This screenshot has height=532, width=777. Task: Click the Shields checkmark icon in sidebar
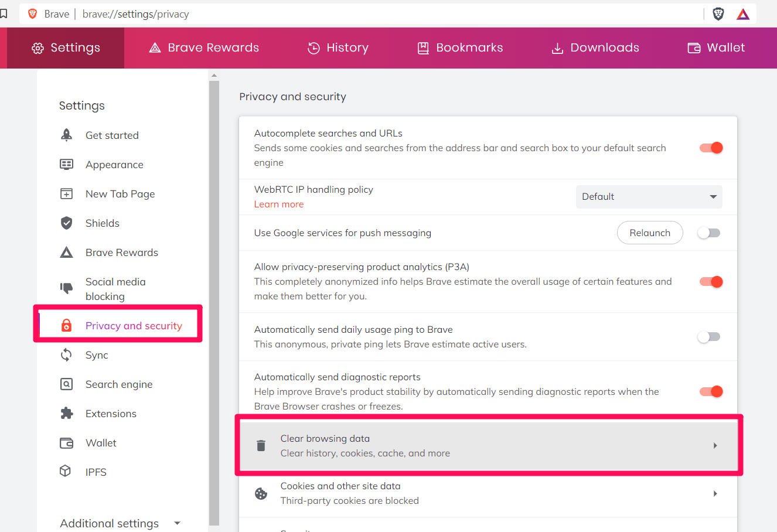click(67, 223)
